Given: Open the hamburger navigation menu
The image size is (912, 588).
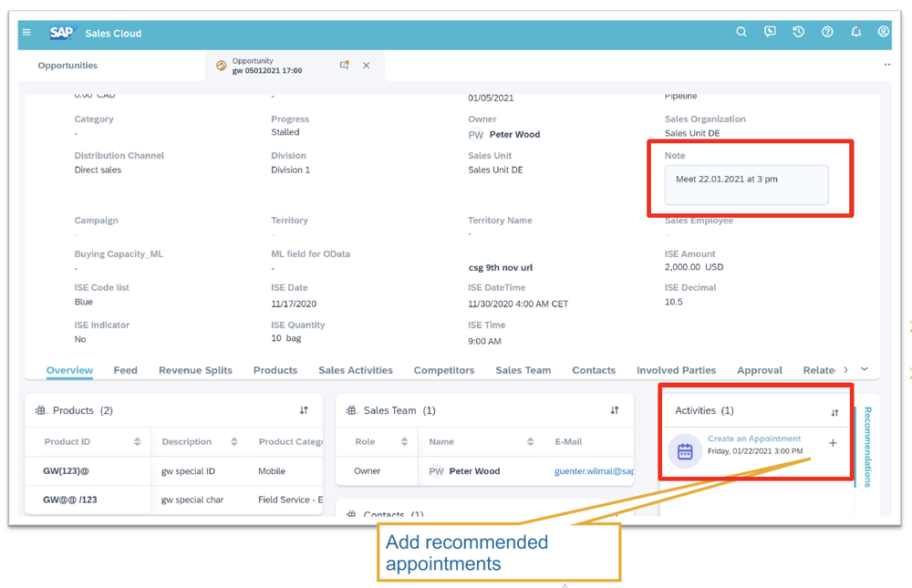Looking at the screenshot, I should (26, 33).
